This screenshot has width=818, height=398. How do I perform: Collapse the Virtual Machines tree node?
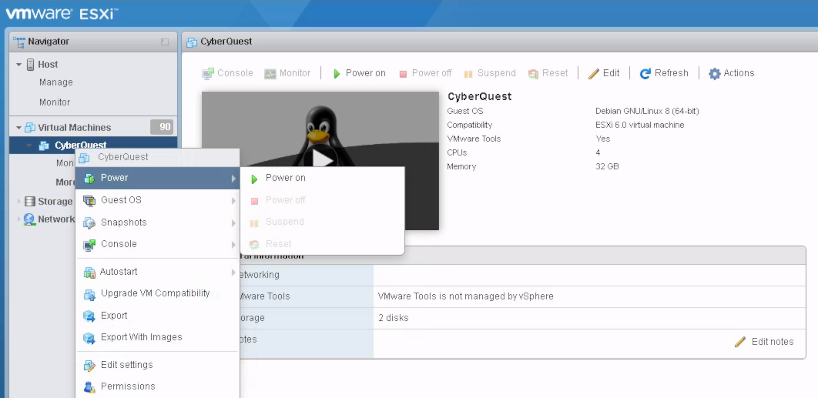pos(19,127)
